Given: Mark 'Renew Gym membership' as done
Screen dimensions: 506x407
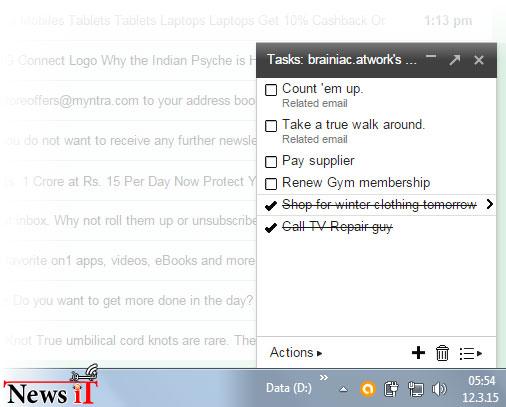Looking at the screenshot, I should [x=271, y=184].
